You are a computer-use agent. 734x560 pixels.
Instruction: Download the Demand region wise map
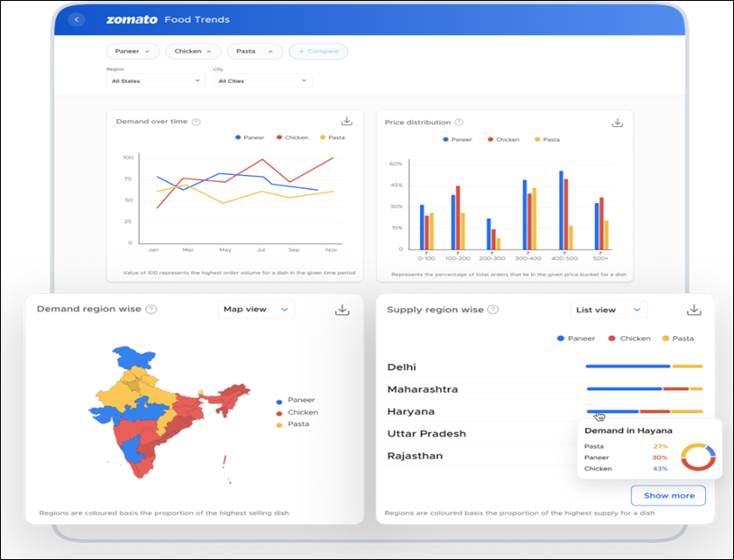(344, 308)
